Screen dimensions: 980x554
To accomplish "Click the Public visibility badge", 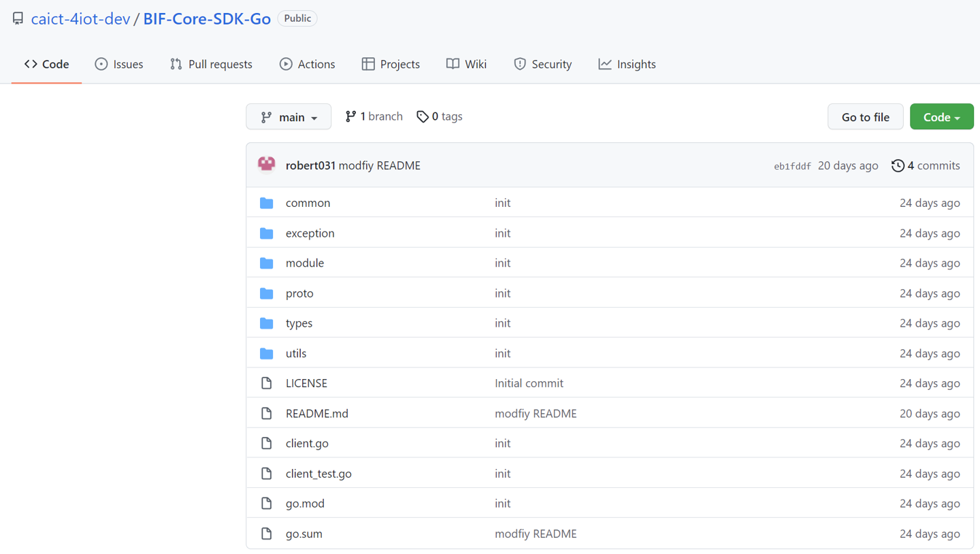I will click(297, 18).
